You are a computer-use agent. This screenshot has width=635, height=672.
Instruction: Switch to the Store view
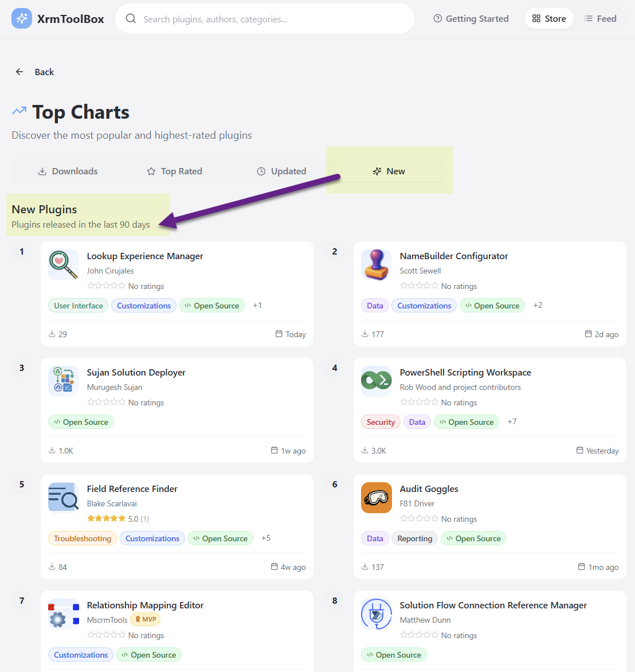click(x=549, y=19)
